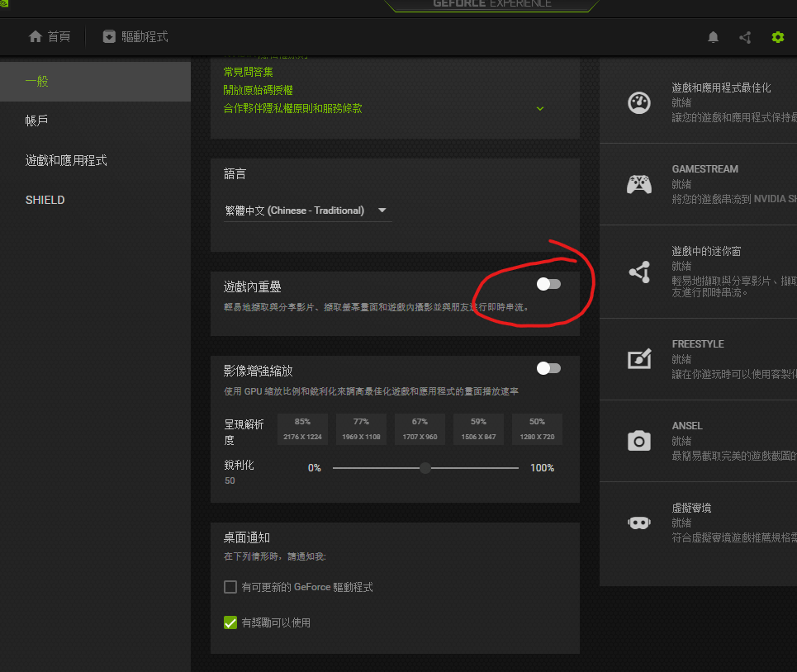797x672 pixels.
Task: Click the 遊戲和應用程式最佳化 feature title
Action: [x=721, y=88]
